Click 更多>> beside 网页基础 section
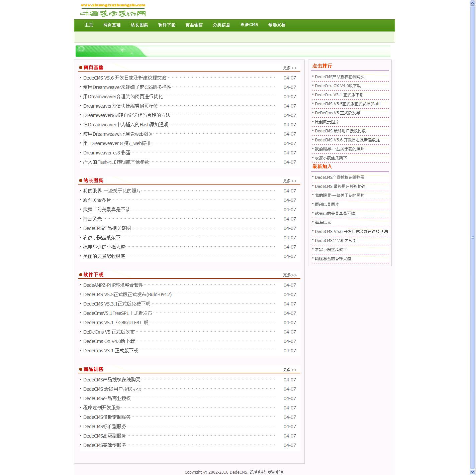 (x=290, y=68)
